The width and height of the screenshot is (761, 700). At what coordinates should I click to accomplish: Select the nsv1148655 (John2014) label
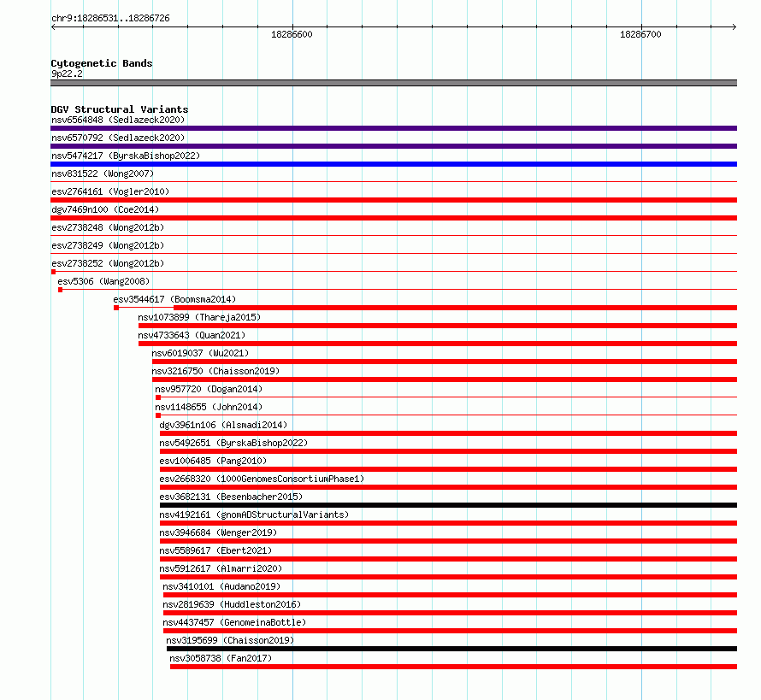point(209,407)
